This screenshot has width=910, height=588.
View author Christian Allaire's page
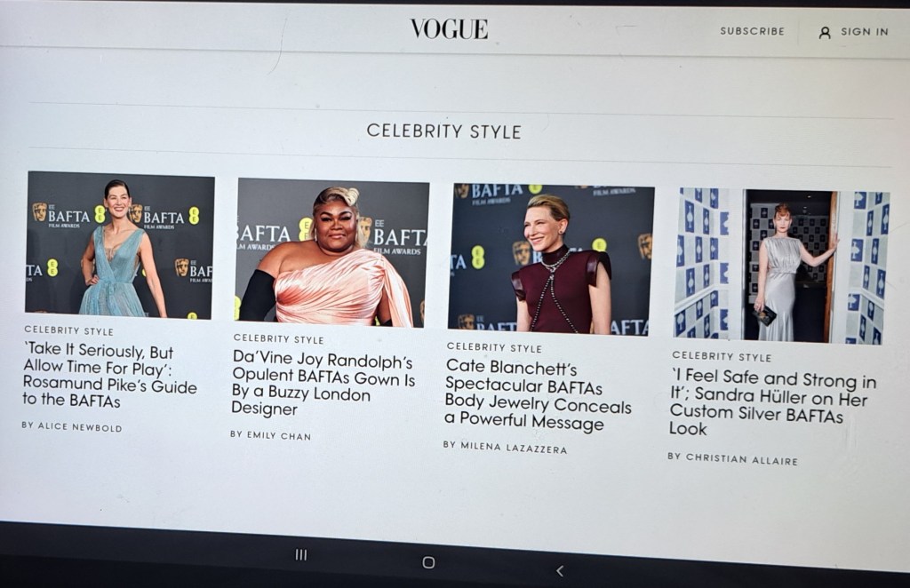732,458
